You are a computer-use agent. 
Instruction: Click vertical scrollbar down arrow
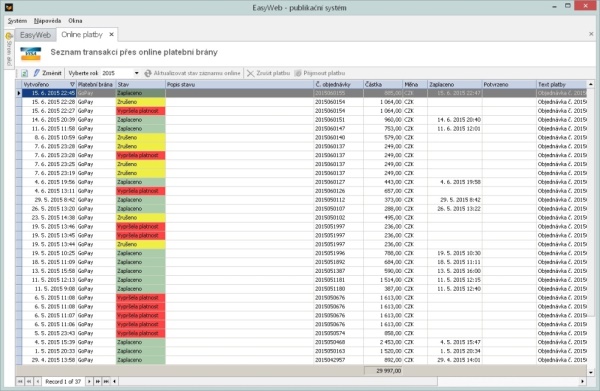591,372
